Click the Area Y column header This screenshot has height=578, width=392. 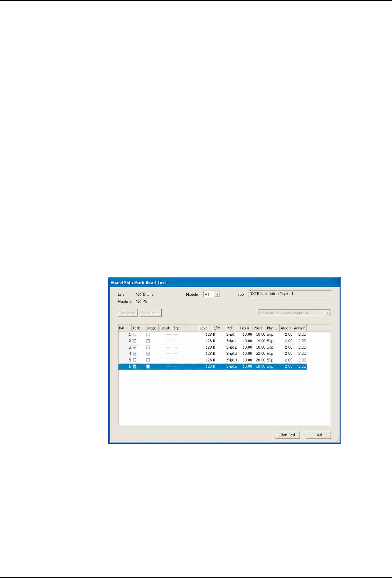(x=300, y=328)
